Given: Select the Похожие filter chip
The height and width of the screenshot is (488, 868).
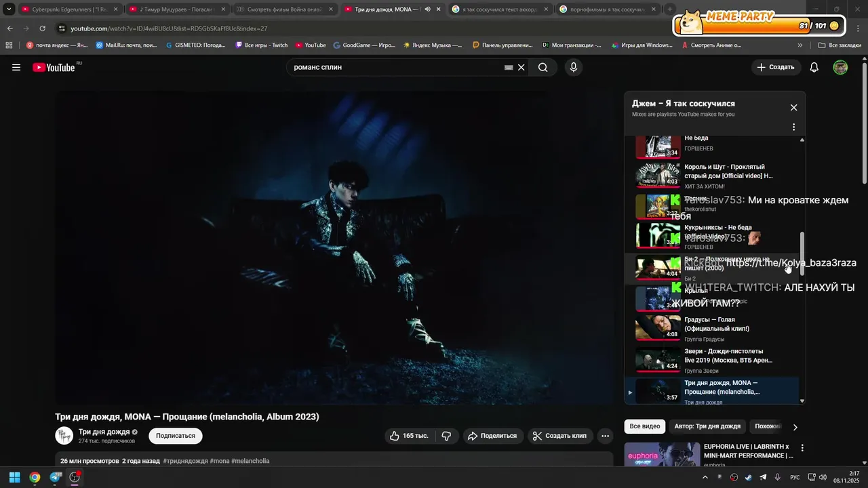Looking at the screenshot, I should point(768,426).
